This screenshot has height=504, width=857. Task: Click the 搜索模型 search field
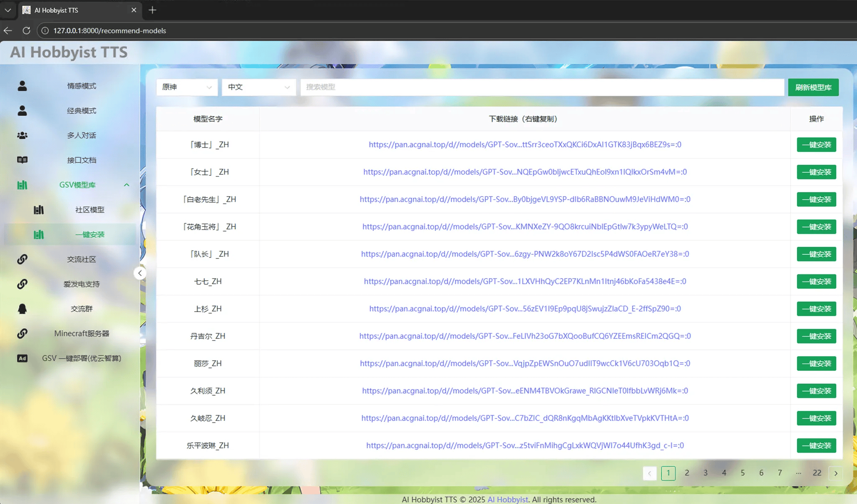point(542,87)
